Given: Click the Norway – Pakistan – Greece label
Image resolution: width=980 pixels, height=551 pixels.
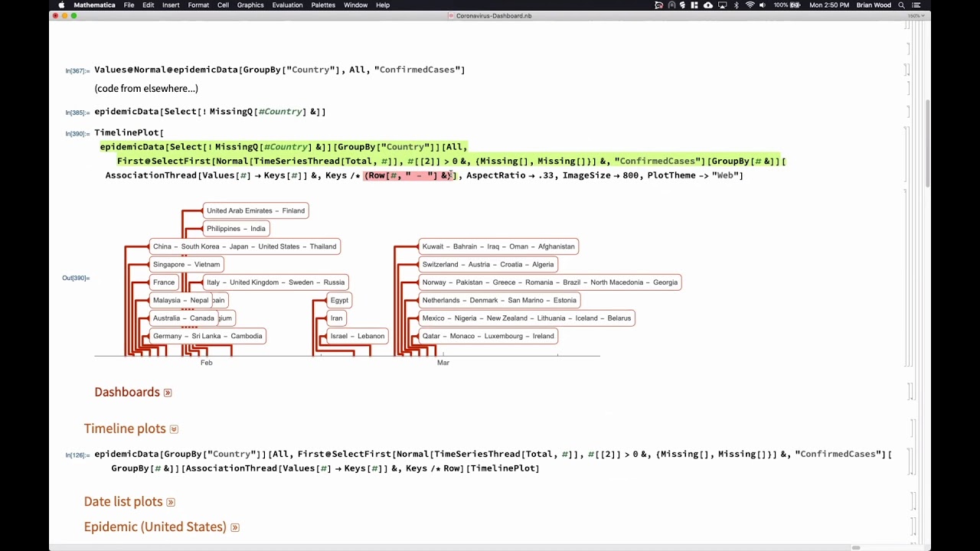Looking at the screenshot, I should (550, 282).
